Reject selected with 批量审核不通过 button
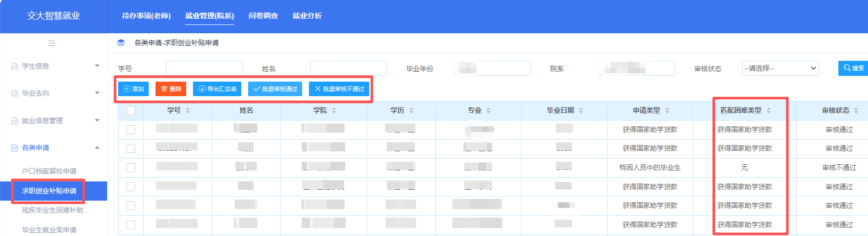This screenshot has width=868, height=236. 339,89
